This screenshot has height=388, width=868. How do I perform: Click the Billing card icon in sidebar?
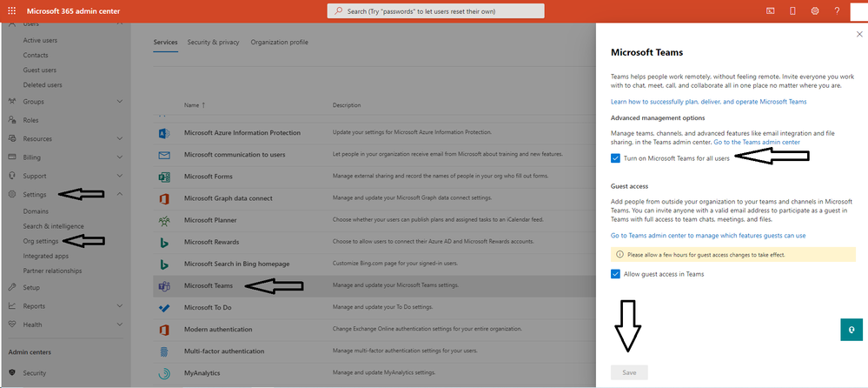12,157
